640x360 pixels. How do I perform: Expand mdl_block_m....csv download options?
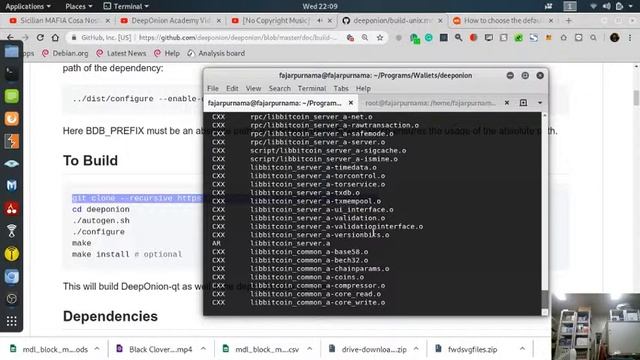(309, 349)
